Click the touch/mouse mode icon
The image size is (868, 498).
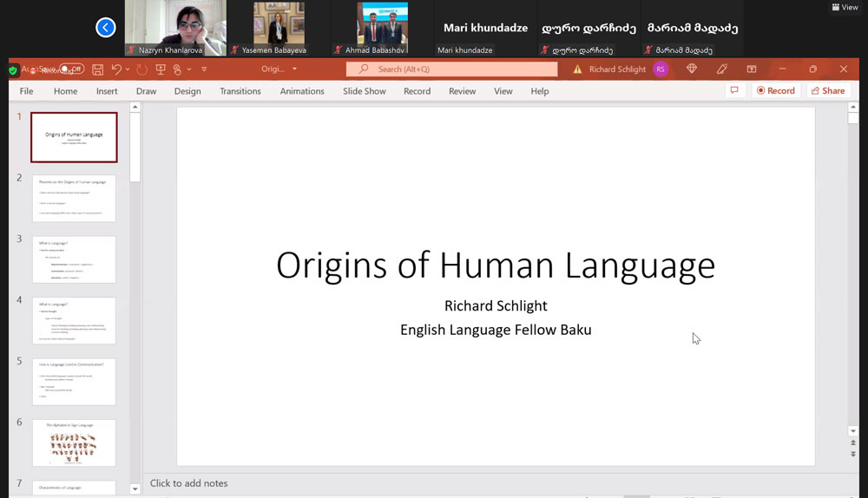point(179,69)
